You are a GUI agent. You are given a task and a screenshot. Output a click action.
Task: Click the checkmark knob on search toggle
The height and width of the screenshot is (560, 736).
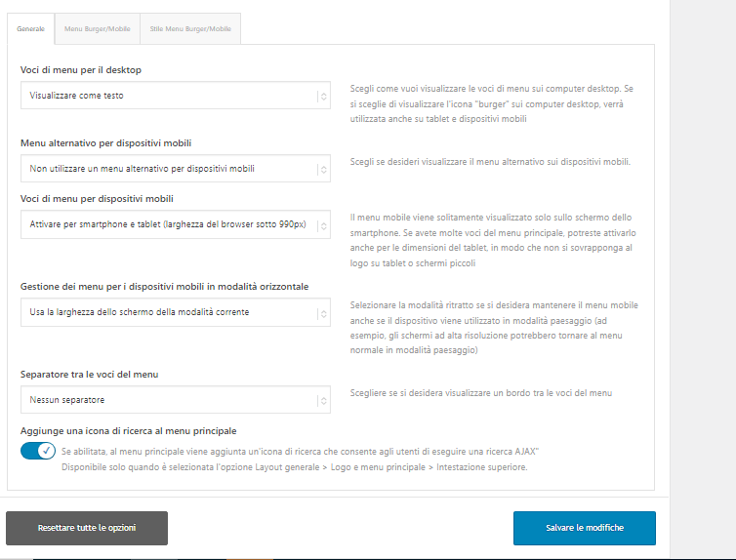(47, 451)
